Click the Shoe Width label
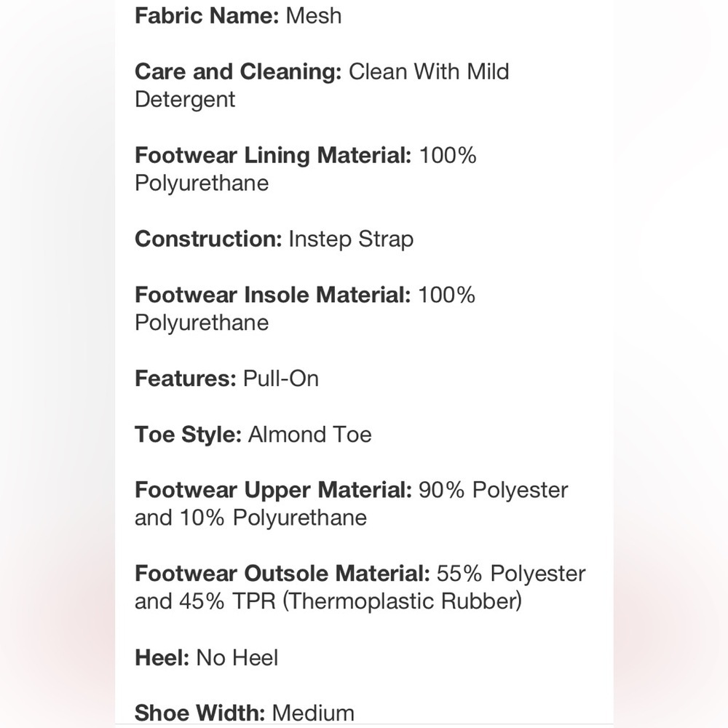 (x=199, y=713)
